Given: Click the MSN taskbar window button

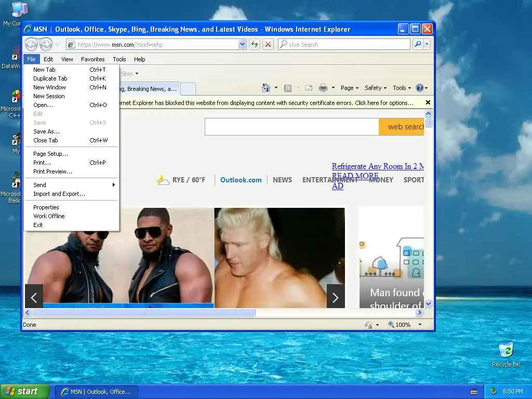Looking at the screenshot, I should coord(97,392).
